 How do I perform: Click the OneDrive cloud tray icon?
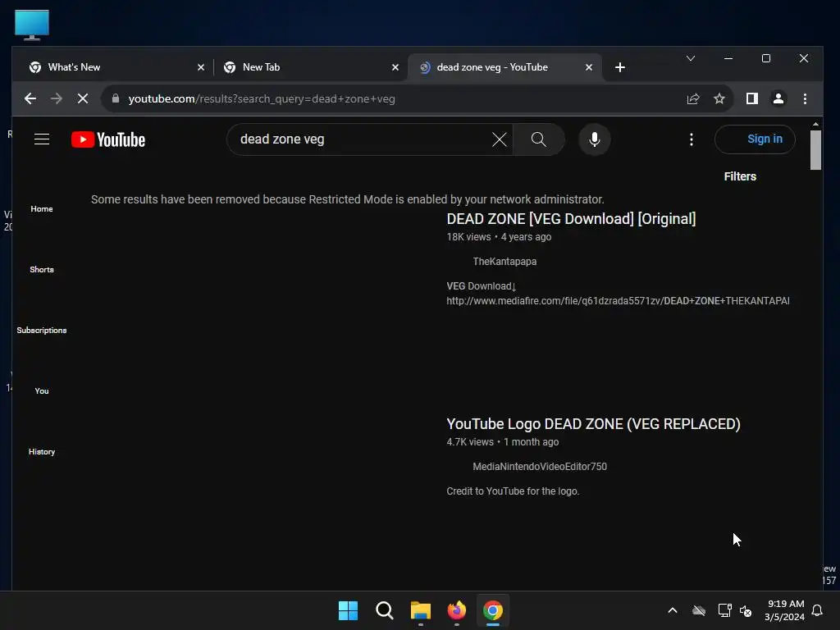(699, 610)
